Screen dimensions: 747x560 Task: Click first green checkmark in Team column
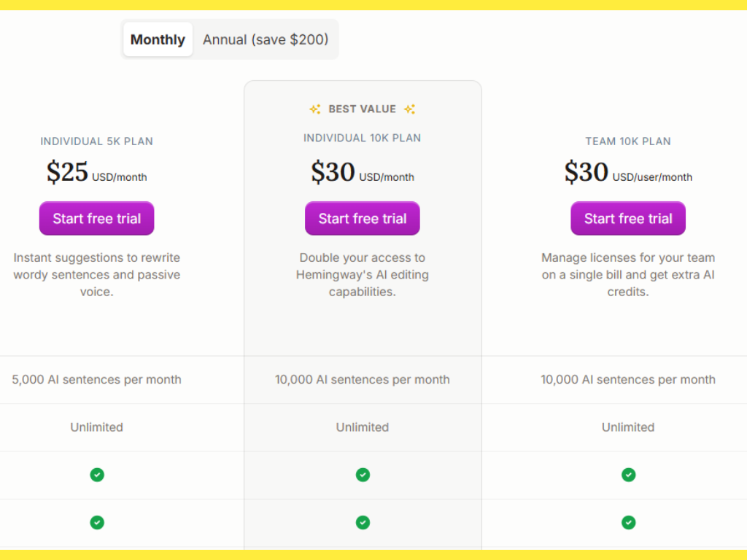[x=628, y=475]
